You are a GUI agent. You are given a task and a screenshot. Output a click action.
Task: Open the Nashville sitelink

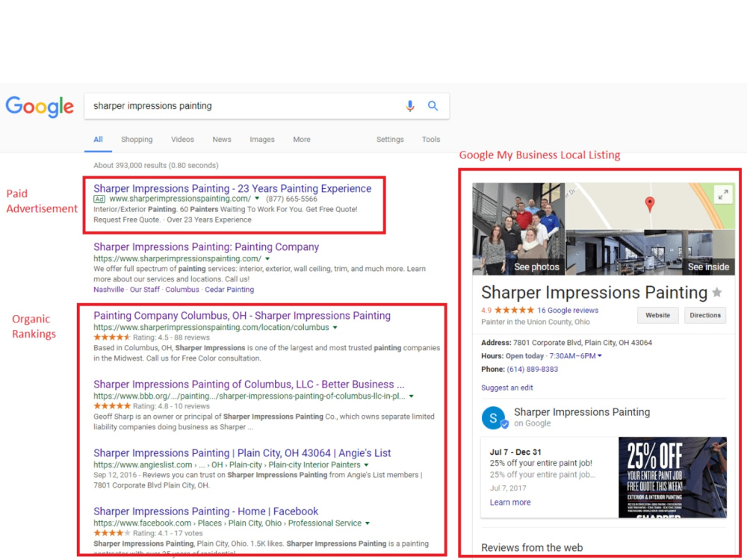click(108, 290)
